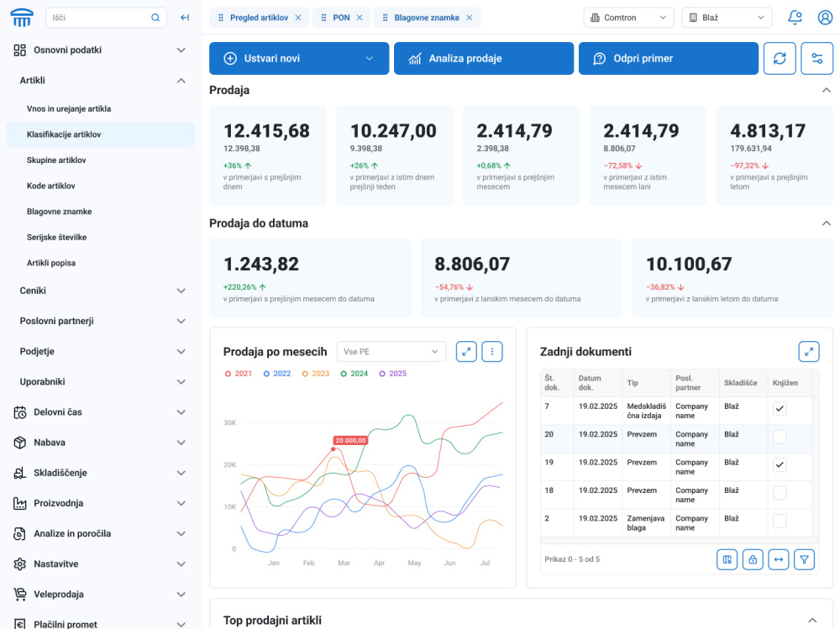Viewport: 840px width, 629px height.
Task: Collapse the Top prodajni artikli section
Action: 812,621
